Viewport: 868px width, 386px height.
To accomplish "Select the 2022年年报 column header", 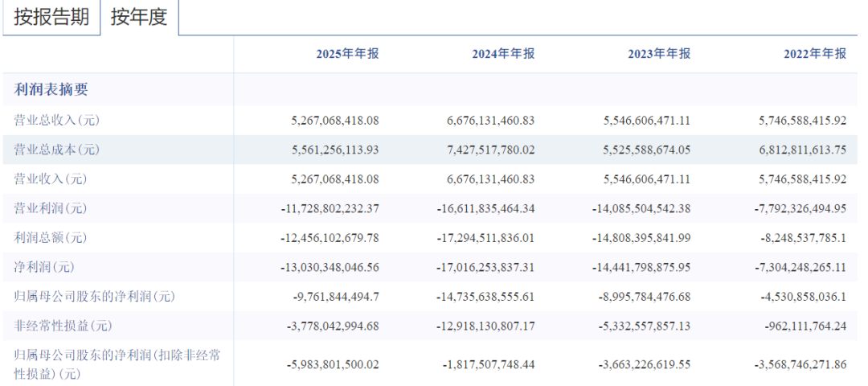I will pyautogui.click(x=815, y=54).
